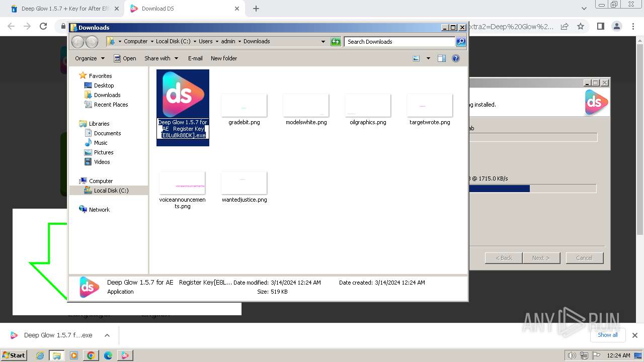This screenshot has height=362, width=644.
Task: Click the Windows Explorer taskbar icon
Action: click(57, 355)
